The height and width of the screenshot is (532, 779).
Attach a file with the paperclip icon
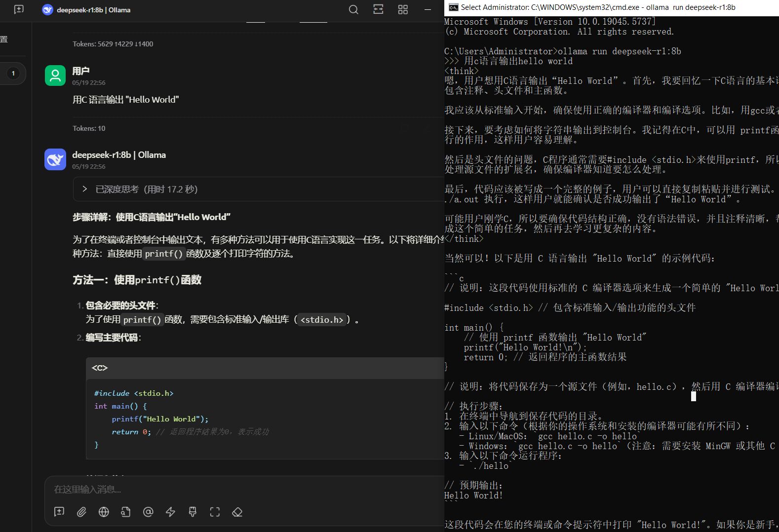coord(81,512)
